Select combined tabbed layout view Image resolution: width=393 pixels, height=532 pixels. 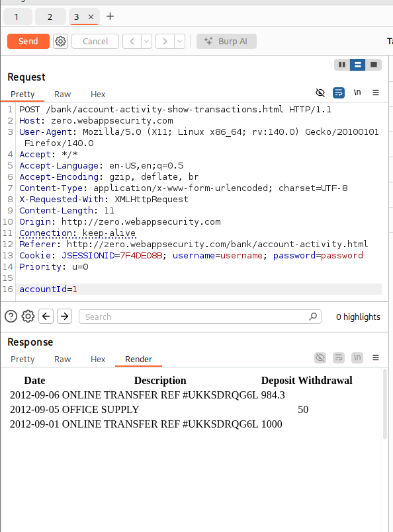click(x=374, y=65)
